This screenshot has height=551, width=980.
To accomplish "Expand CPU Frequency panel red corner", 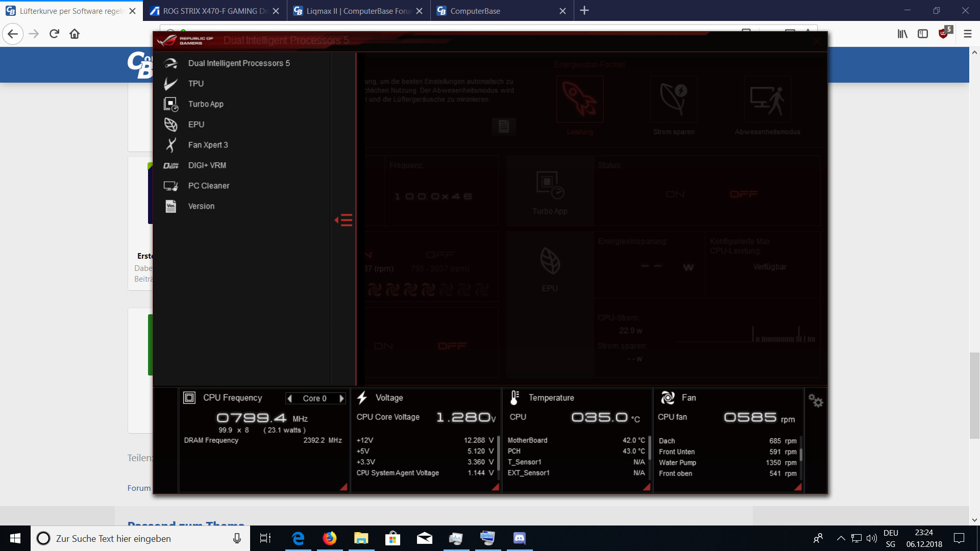I will point(344,487).
